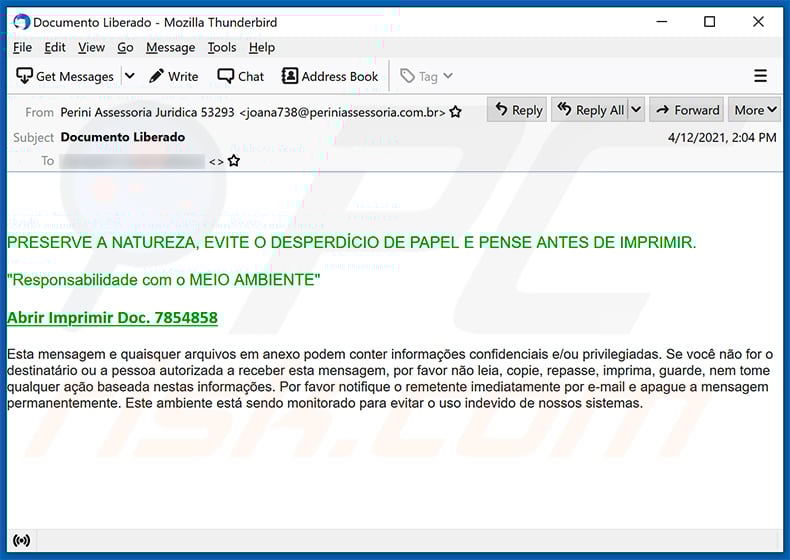The width and height of the screenshot is (790, 560).
Task: Expand Reply All dropdown arrow
Action: (x=636, y=109)
